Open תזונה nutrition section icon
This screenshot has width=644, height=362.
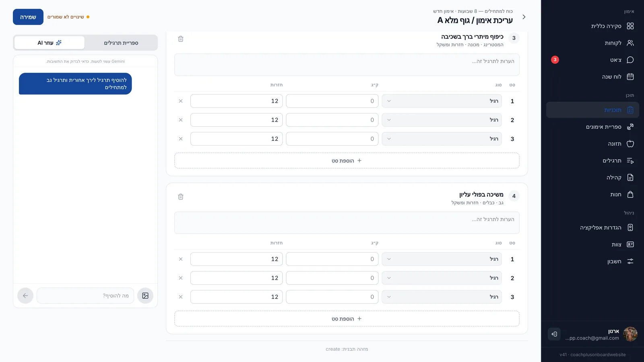coord(630,144)
